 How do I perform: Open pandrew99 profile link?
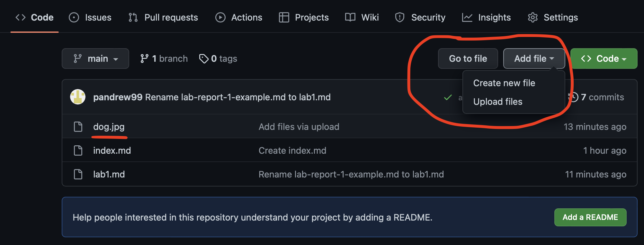(x=118, y=97)
